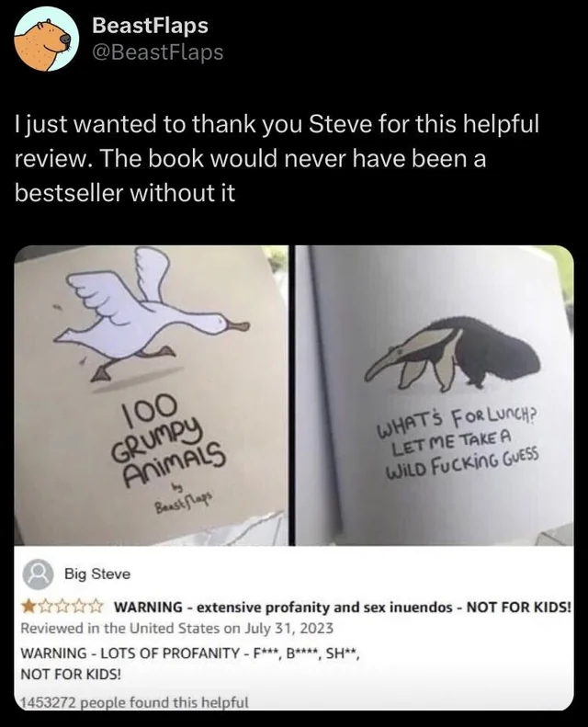Click the Reviewed July 31, 2023 date line

177,629
